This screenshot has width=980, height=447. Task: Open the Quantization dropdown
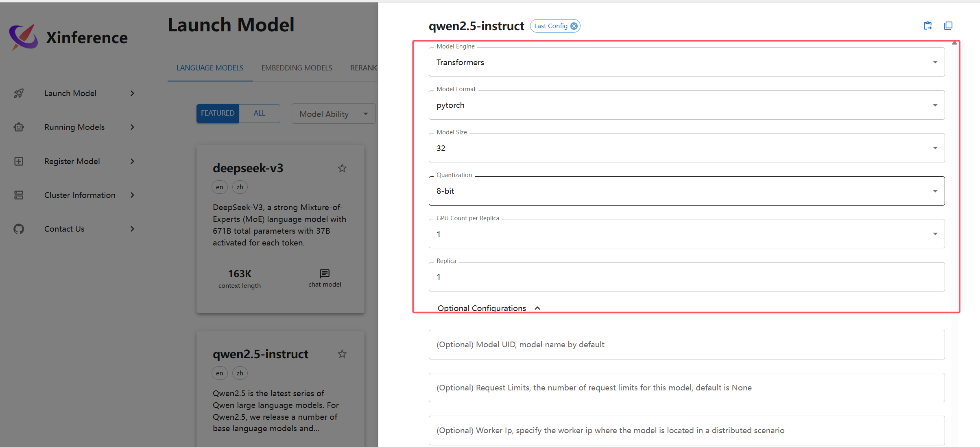(686, 191)
